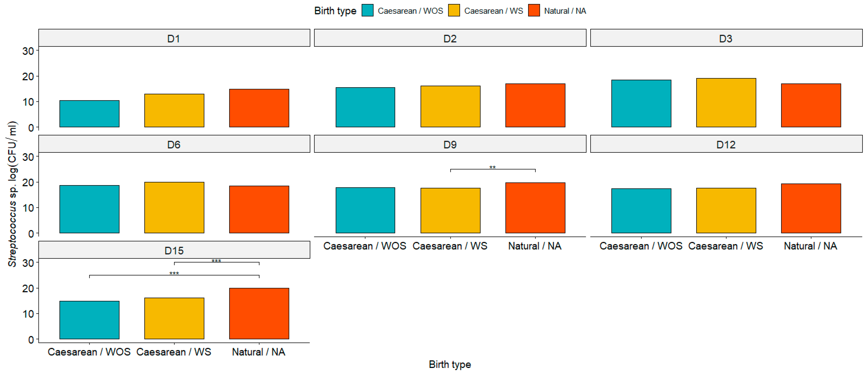
Task: Click the Birth type x-axis title at bottom
Action: [x=450, y=364]
